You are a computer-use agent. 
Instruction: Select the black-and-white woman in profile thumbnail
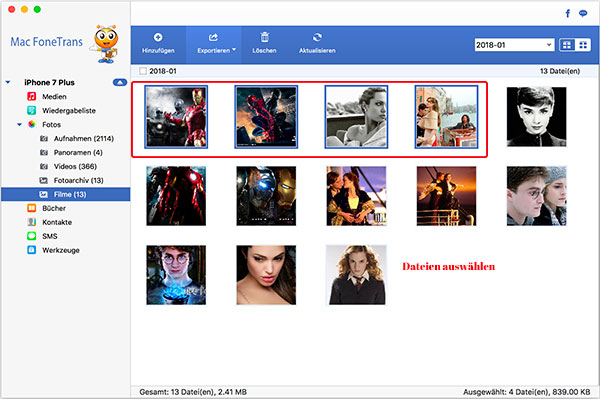click(x=356, y=117)
